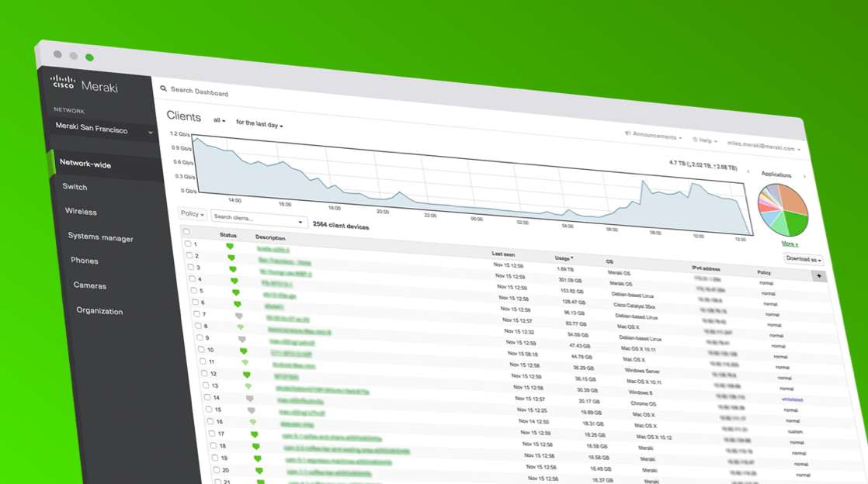This screenshot has height=484, width=868.
Task: Click the green wired status icon in row 12
Action: click(x=247, y=375)
